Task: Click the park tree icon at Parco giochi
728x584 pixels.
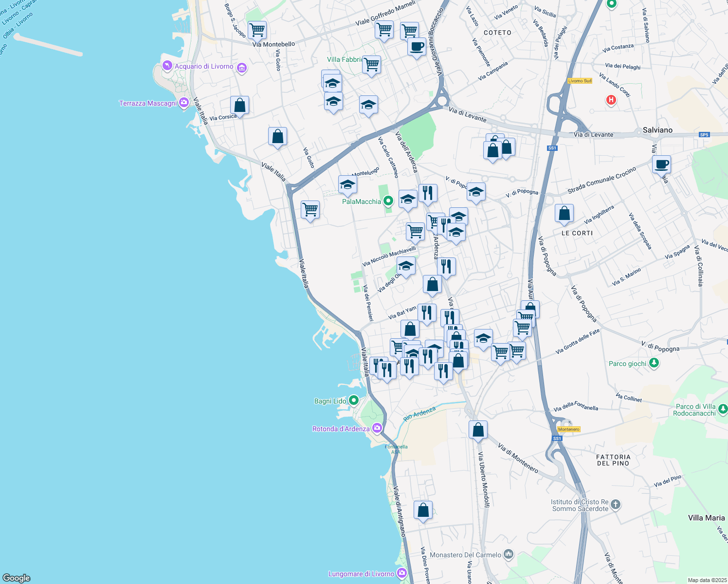Action: coord(655,363)
